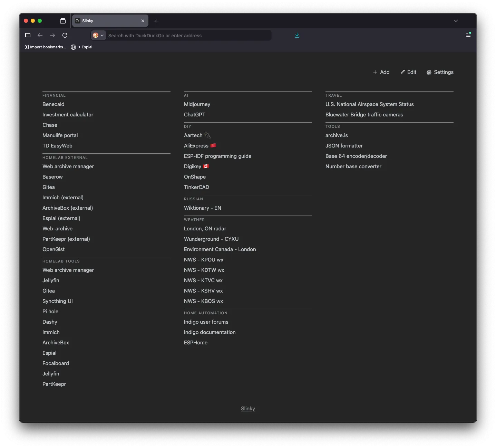Click the Slinky footer link
Viewport: 496px width, 448px height.
click(248, 409)
